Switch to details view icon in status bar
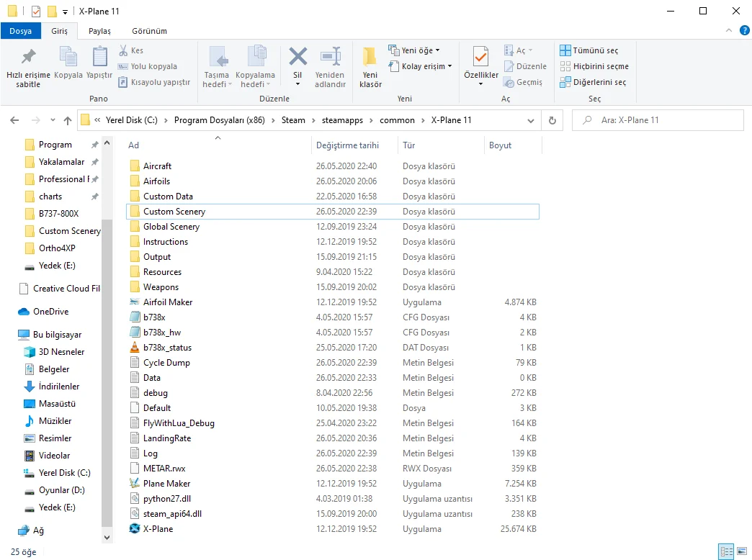Screen dimensions: 752x560 [726, 551]
